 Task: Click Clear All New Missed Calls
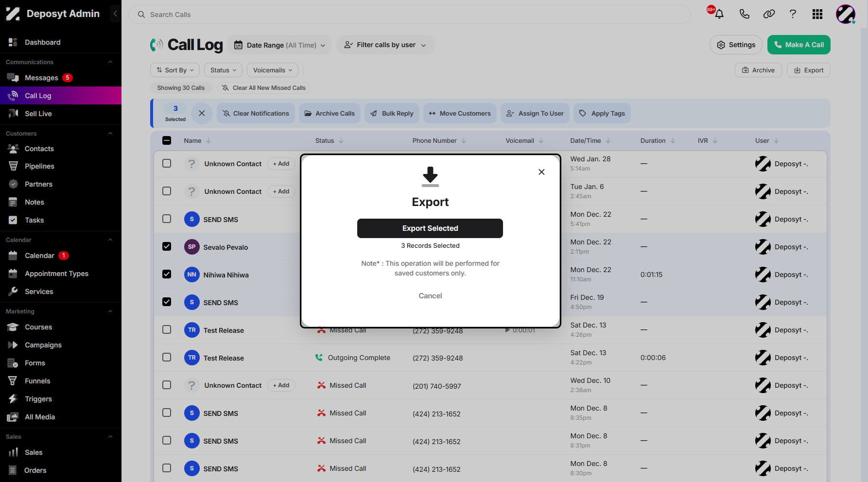[263, 88]
